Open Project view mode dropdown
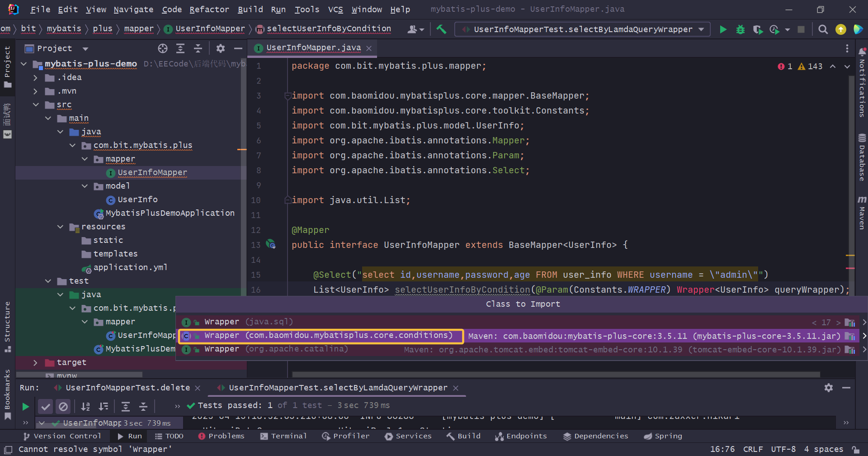The height and width of the screenshot is (456, 868). tap(85, 48)
